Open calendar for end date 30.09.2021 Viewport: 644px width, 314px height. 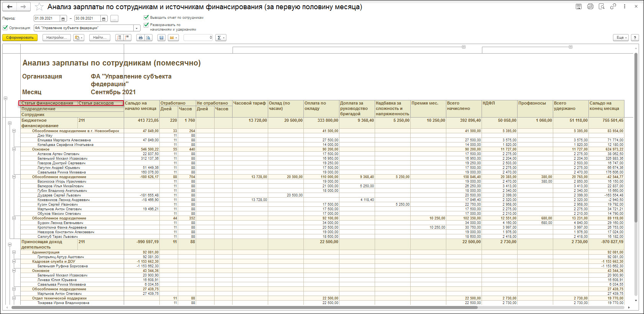104,18
